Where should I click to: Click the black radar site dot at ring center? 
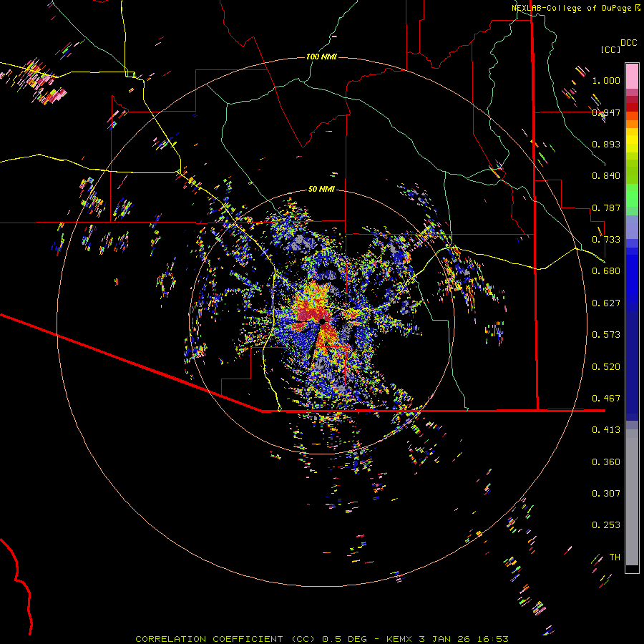pos(323,321)
